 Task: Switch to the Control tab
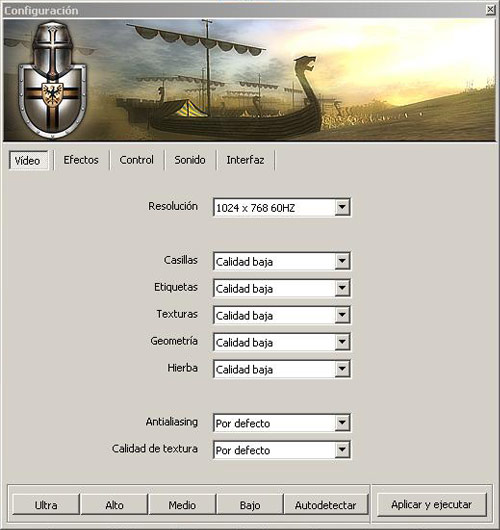pos(137,160)
